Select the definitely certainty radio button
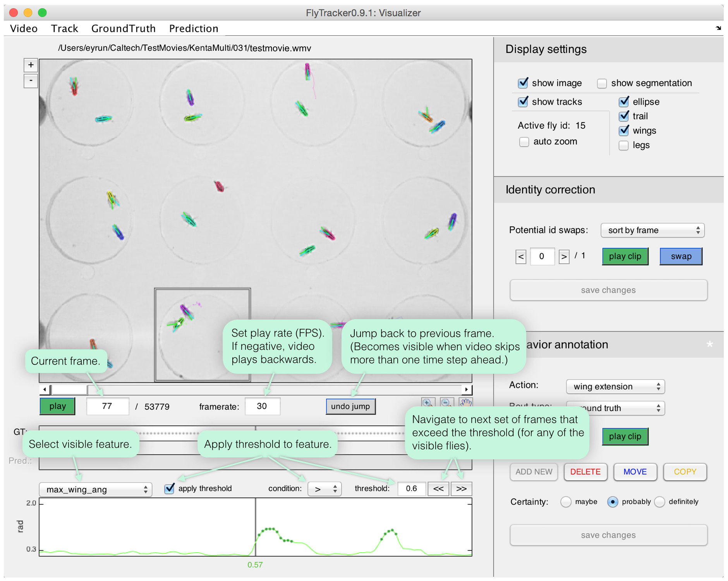 click(x=659, y=502)
